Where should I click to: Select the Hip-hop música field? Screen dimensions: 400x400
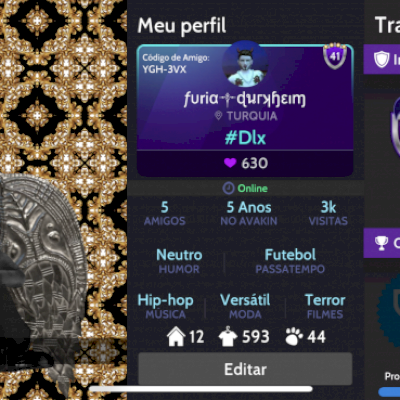(x=165, y=306)
